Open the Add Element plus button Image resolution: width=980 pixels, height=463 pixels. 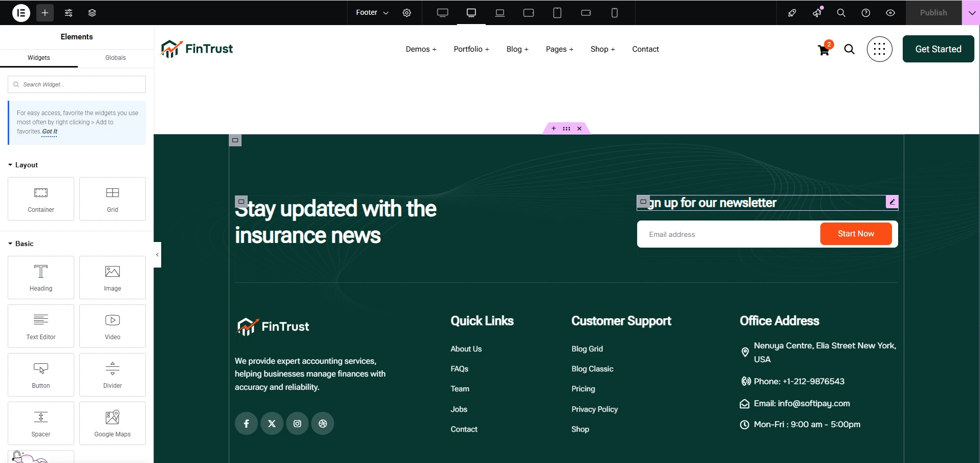coord(45,13)
